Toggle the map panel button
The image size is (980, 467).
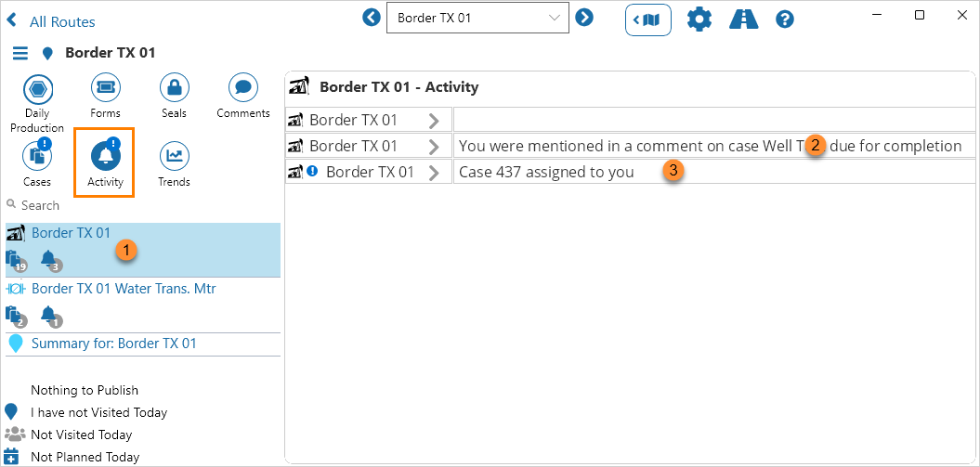648,19
